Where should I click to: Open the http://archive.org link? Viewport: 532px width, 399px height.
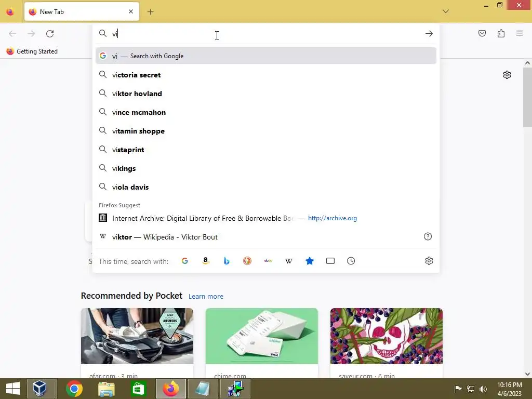[332, 218]
